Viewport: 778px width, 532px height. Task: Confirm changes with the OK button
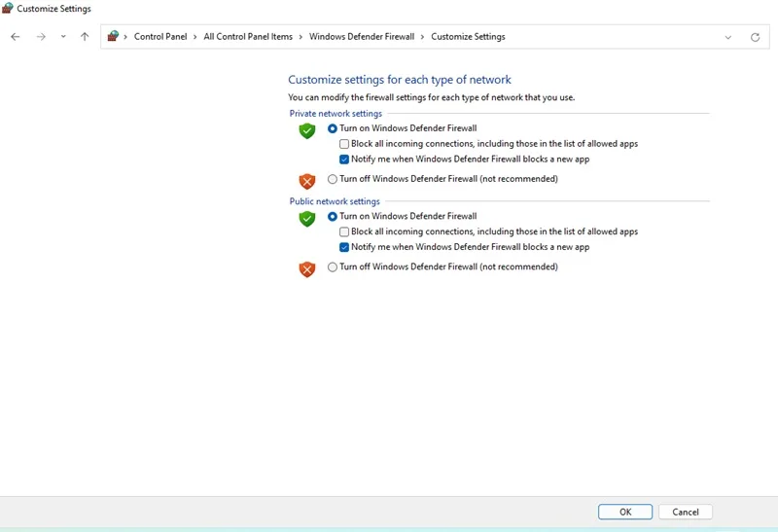coord(625,512)
